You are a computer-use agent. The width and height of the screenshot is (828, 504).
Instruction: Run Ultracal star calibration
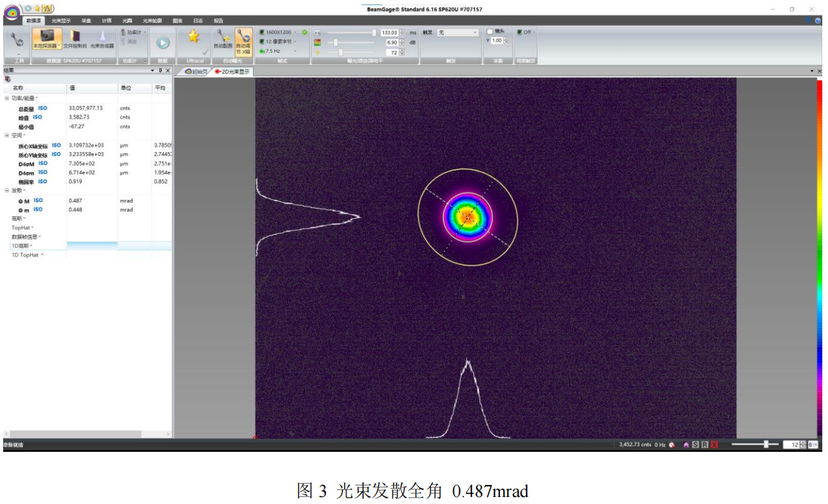coord(194,37)
